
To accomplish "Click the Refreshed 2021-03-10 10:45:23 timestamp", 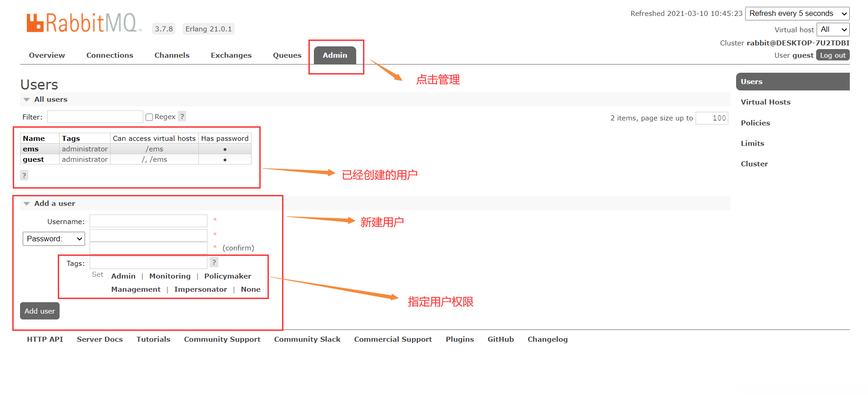I will (686, 14).
